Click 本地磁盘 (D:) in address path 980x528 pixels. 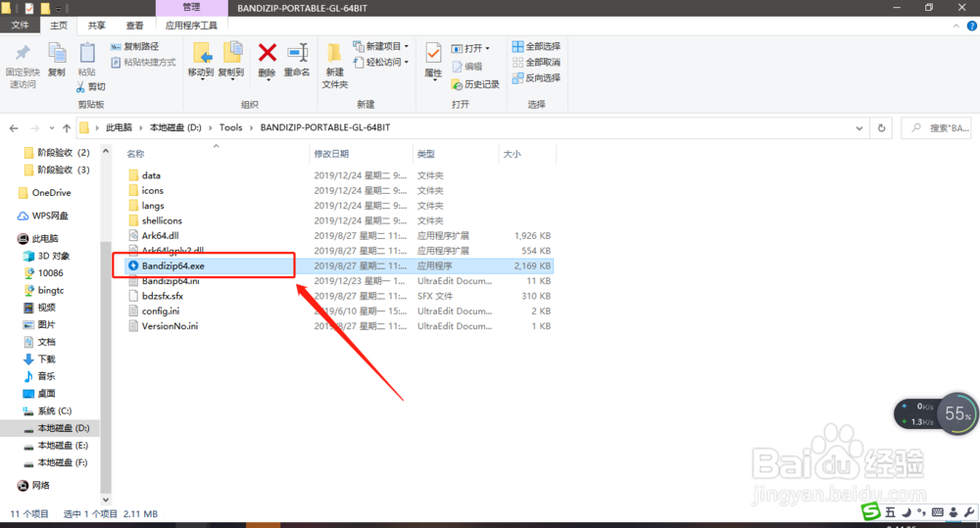[x=175, y=127]
